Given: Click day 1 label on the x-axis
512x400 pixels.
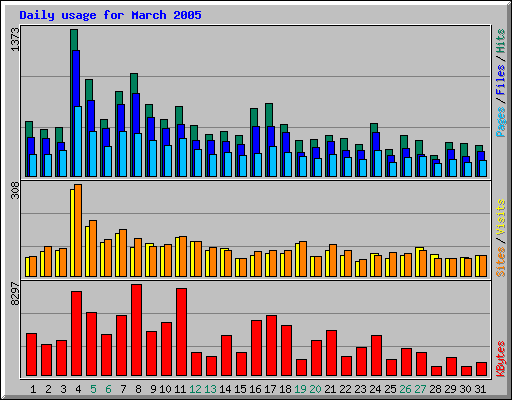Looking at the screenshot, I should (33, 389).
